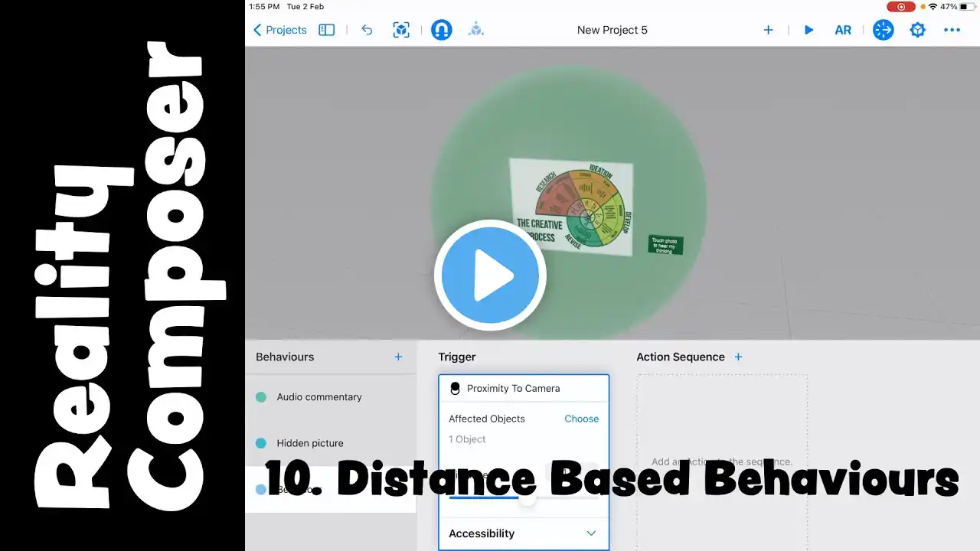980x551 pixels.
Task: Tap the battery 47% indicator
Action: (956, 7)
